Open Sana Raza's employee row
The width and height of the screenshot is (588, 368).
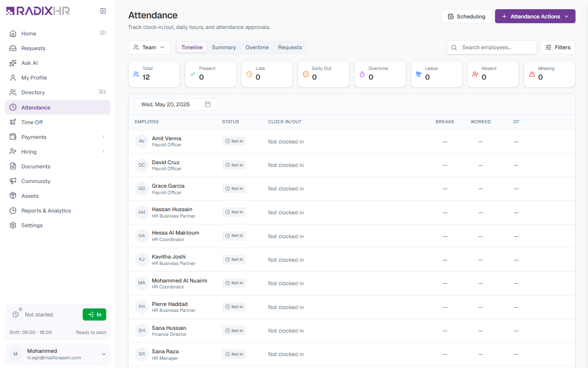(352, 354)
